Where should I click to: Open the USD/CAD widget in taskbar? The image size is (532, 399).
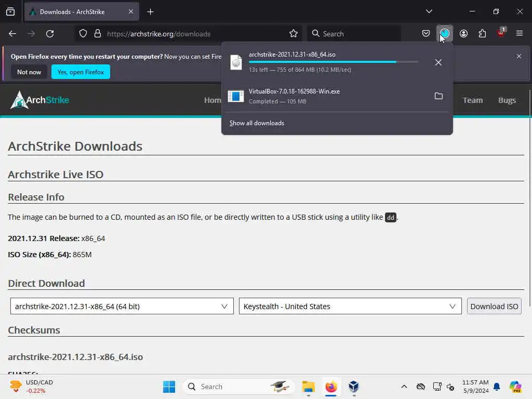(32, 387)
